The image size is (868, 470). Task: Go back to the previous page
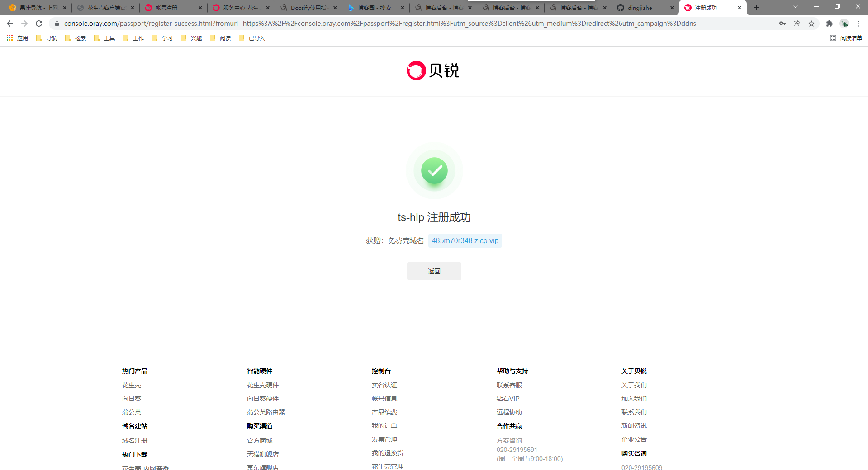click(10, 23)
